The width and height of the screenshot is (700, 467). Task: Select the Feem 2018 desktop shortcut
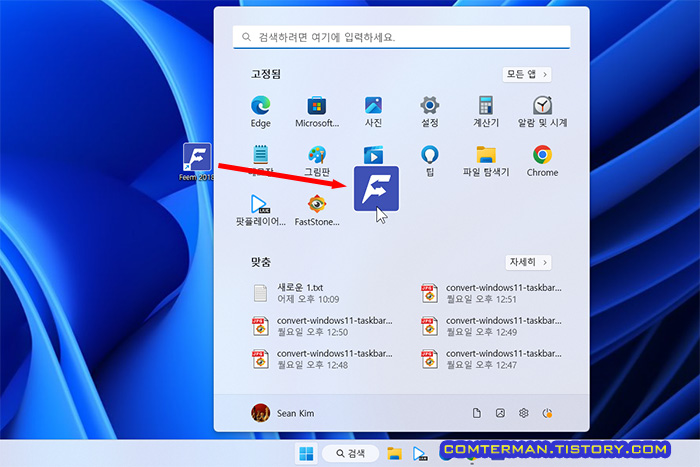(x=197, y=162)
